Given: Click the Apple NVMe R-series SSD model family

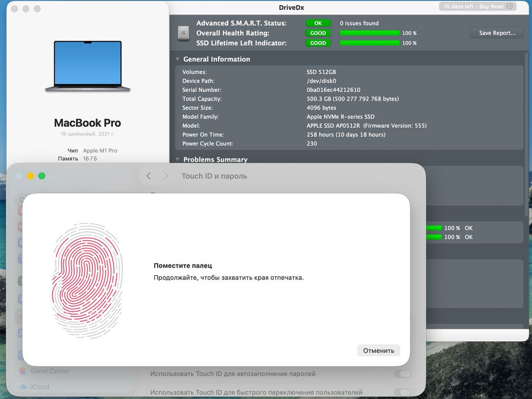Looking at the screenshot, I should (x=341, y=116).
